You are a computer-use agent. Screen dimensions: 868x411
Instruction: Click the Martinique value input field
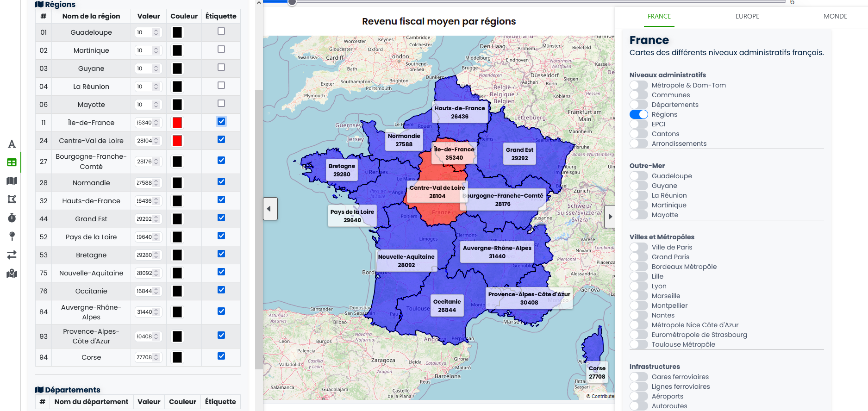pos(148,50)
